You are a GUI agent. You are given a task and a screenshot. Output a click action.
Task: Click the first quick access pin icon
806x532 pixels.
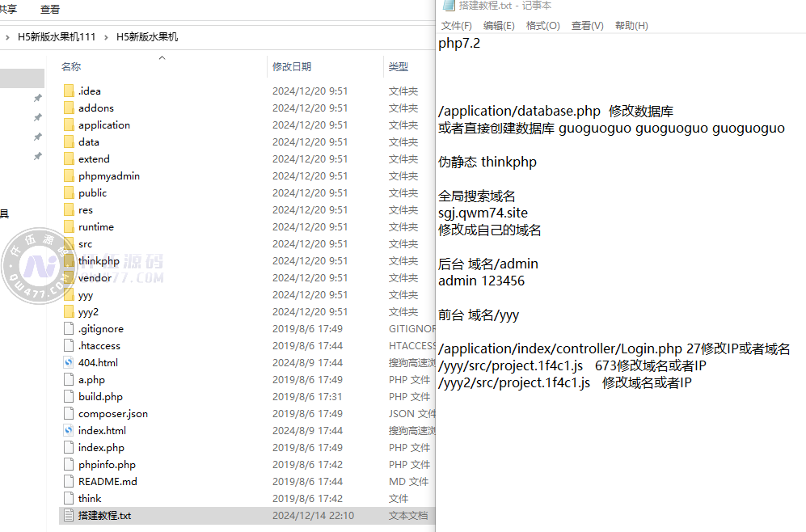[x=37, y=98]
